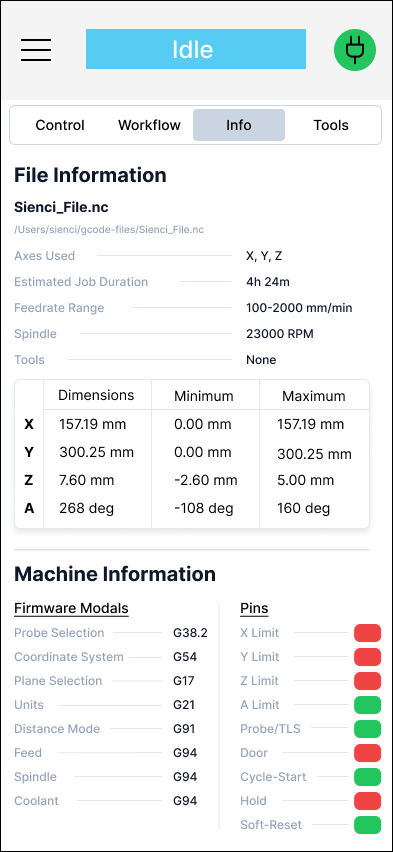Open the hamburger menu
This screenshot has width=393, height=852.
click(36, 49)
